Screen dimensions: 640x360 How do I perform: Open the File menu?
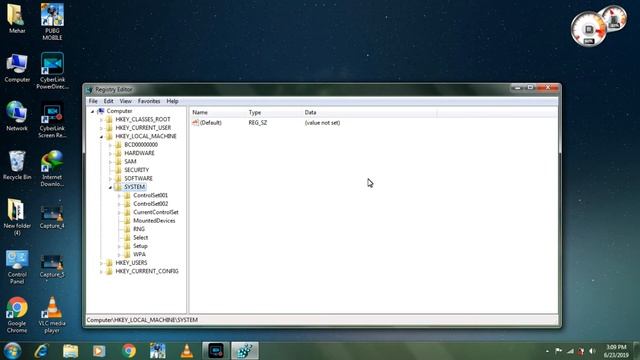(93, 101)
